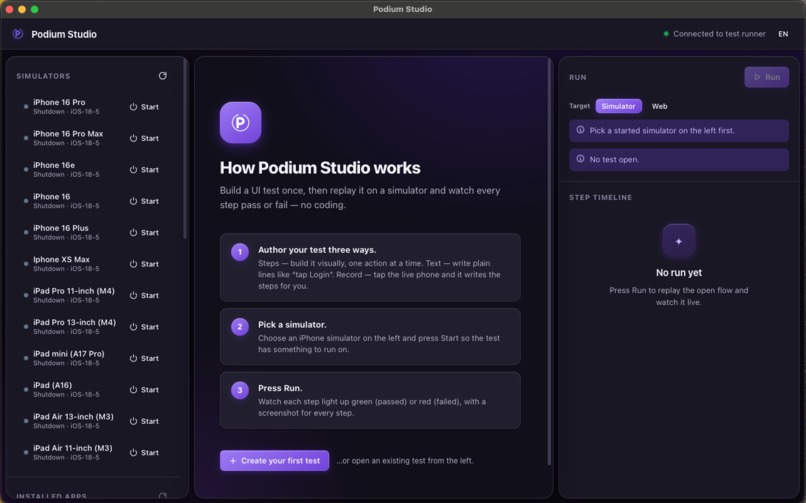
Task: Click power icon for Iphone XS Max
Action: (133, 264)
